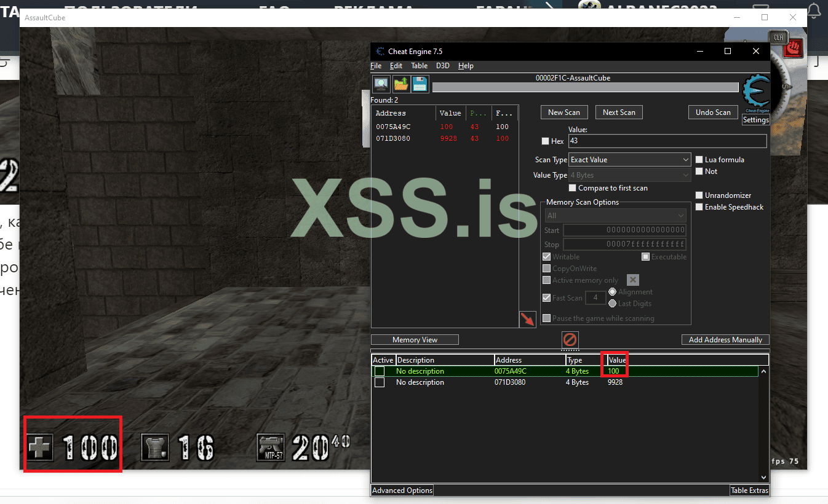Screen dimensions: 828x504
Task: Click the address list scrollbar up arrow
Action: [x=764, y=371]
